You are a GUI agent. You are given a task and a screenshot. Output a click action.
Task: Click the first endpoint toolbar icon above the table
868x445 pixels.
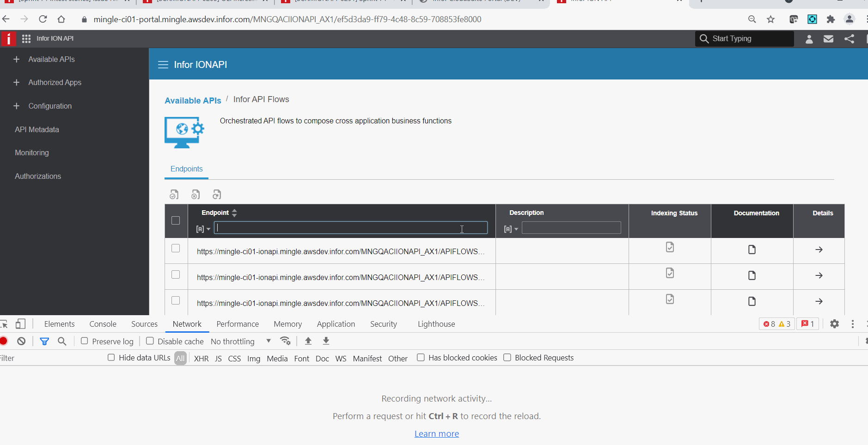click(174, 195)
